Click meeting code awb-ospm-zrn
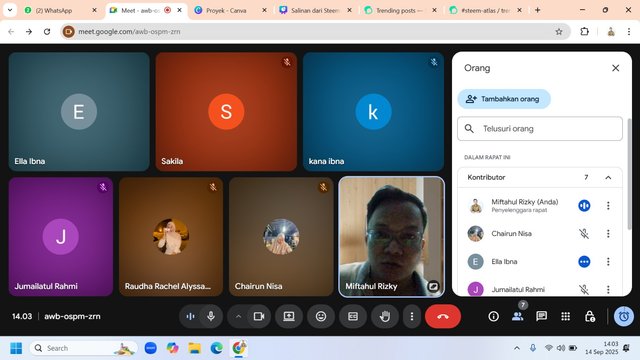This screenshot has width=640, height=360. pyautogui.click(x=72, y=316)
